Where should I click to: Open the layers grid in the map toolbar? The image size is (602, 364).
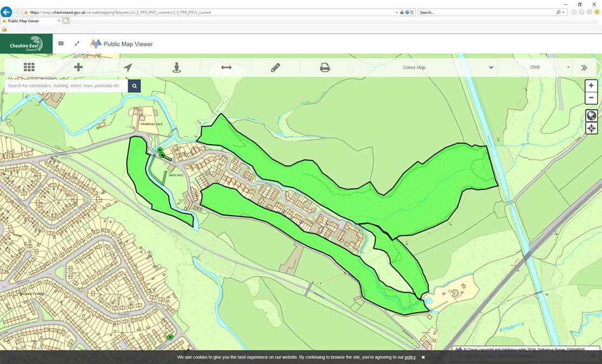29,68
